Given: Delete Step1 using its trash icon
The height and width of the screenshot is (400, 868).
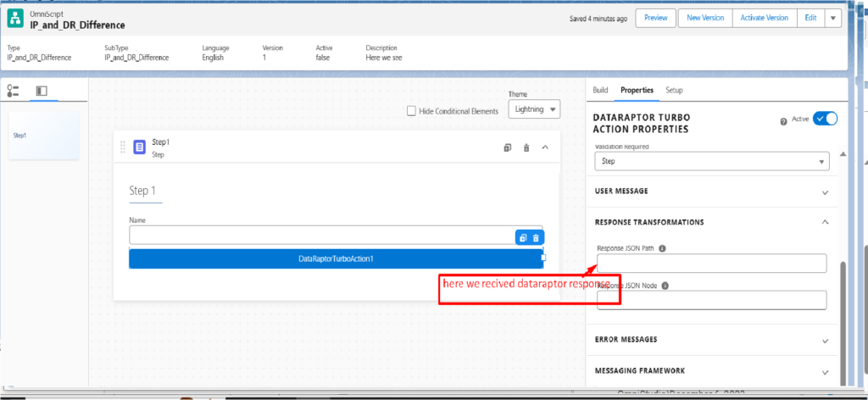Looking at the screenshot, I should click(x=526, y=147).
